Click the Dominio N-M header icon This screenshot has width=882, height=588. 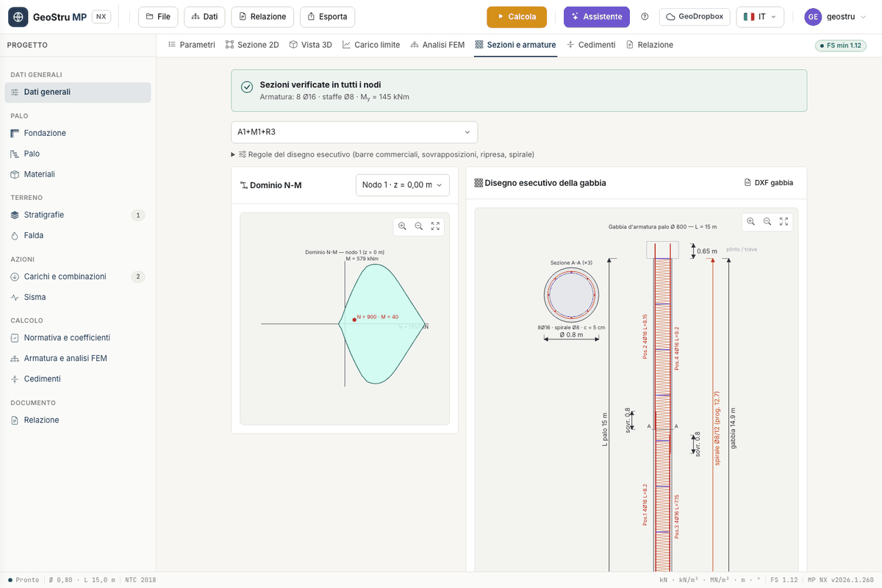244,185
